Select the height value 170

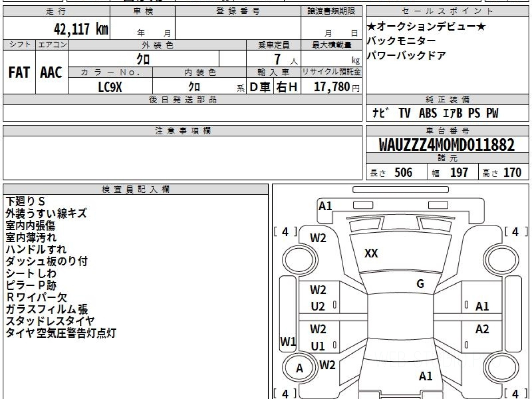coord(512,172)
